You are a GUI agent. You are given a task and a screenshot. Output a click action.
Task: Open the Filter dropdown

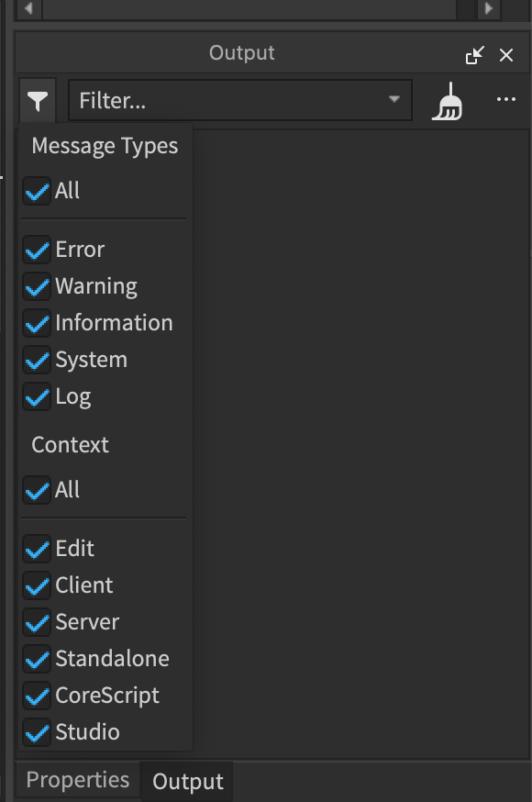(238, 99)
